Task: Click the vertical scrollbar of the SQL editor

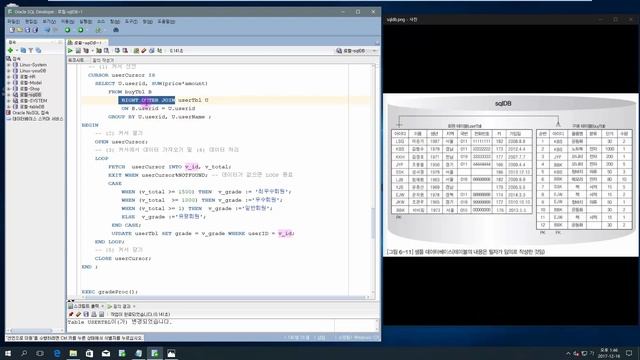Action: point(373,180)
